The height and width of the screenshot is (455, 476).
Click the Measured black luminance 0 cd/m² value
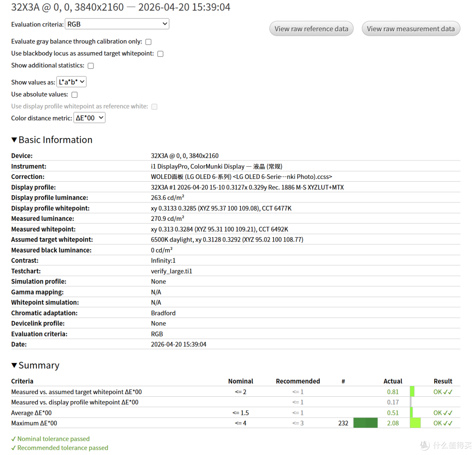click(162, 250)
